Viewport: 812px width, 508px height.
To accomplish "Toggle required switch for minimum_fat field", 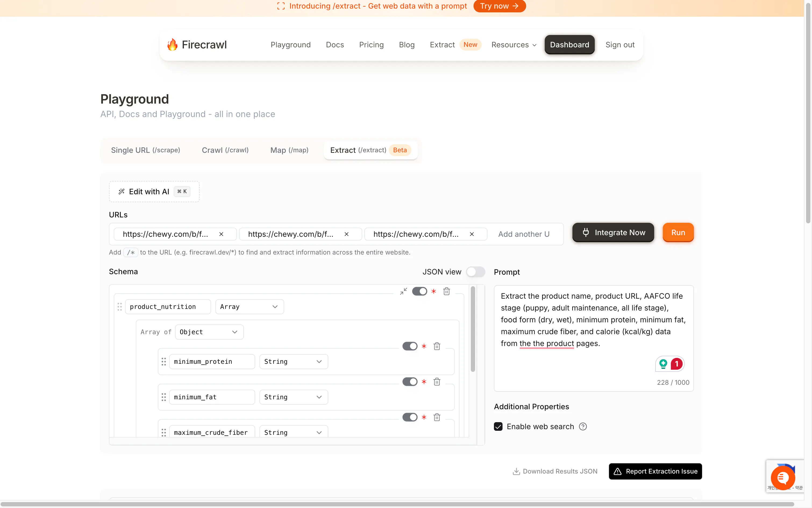I will click(x=410, y=382).
